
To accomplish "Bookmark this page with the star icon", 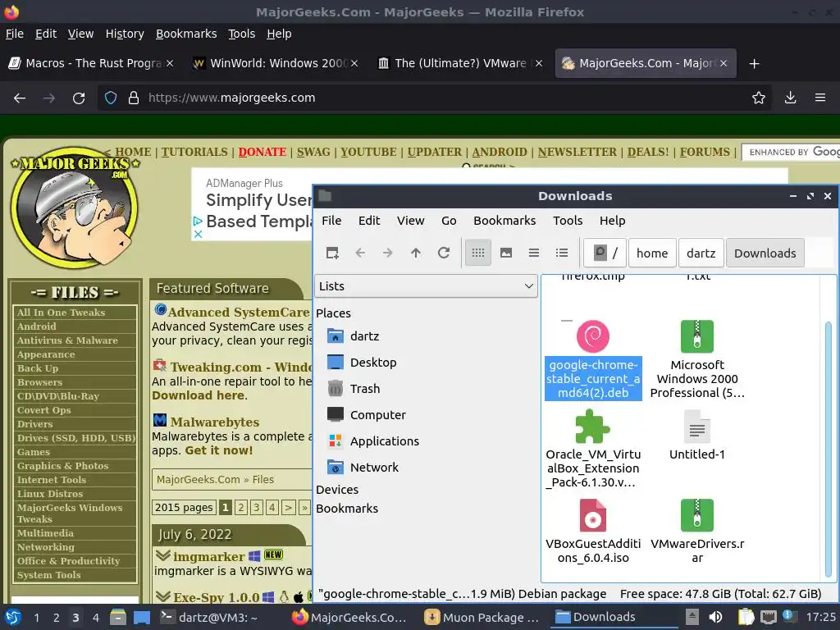I will pos(758,98).
